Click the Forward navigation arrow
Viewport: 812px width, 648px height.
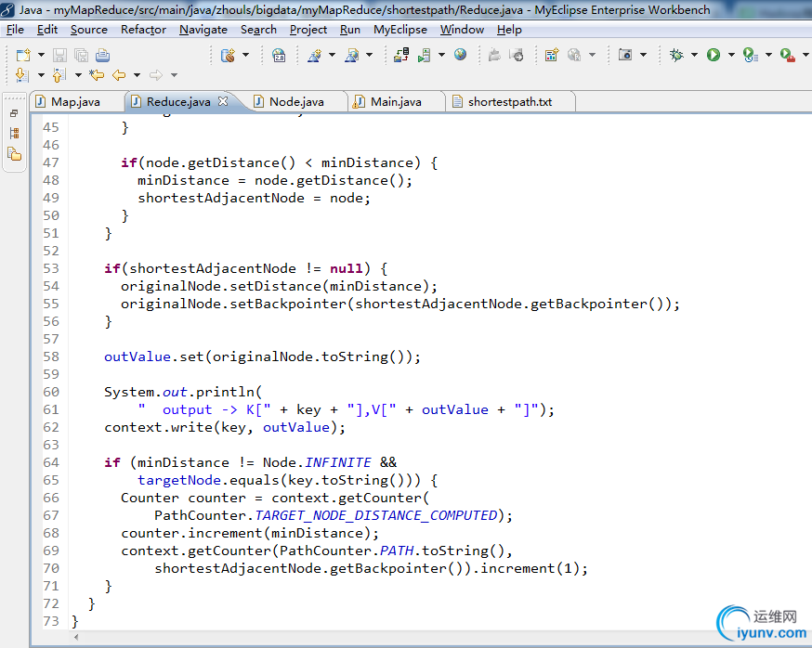coord(155,75)
